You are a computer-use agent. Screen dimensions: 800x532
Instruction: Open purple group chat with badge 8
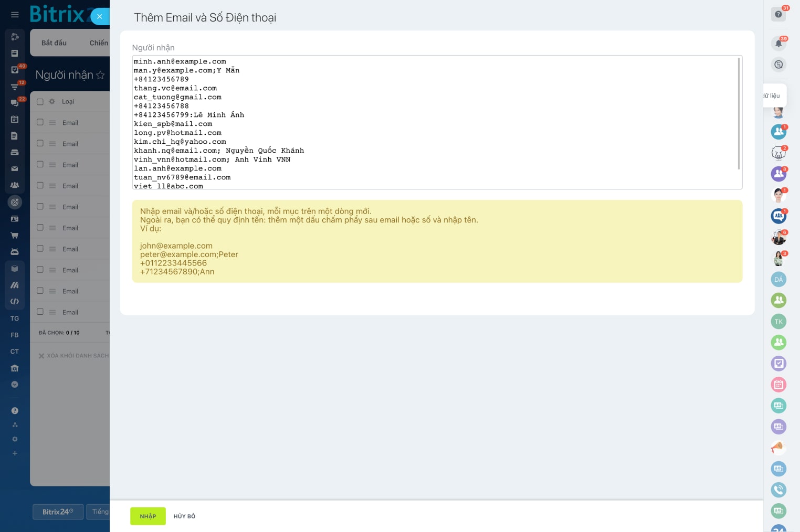(x=778, y=174)
